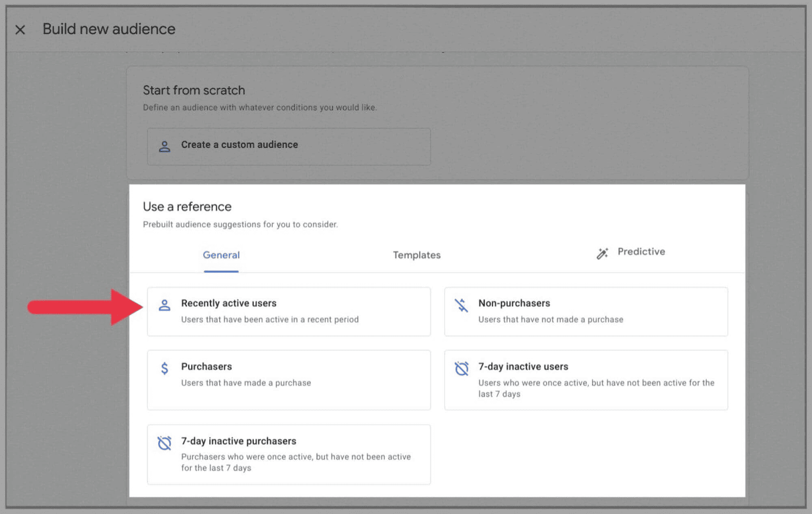This screenshot has height=514, width=812.
Task: Click the person icon on Recently active users card
Action: click(164, 305)
